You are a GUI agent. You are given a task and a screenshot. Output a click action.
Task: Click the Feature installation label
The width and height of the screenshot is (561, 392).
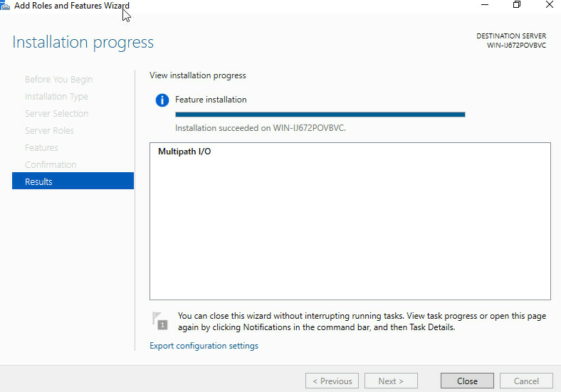[x=211, y=100]
